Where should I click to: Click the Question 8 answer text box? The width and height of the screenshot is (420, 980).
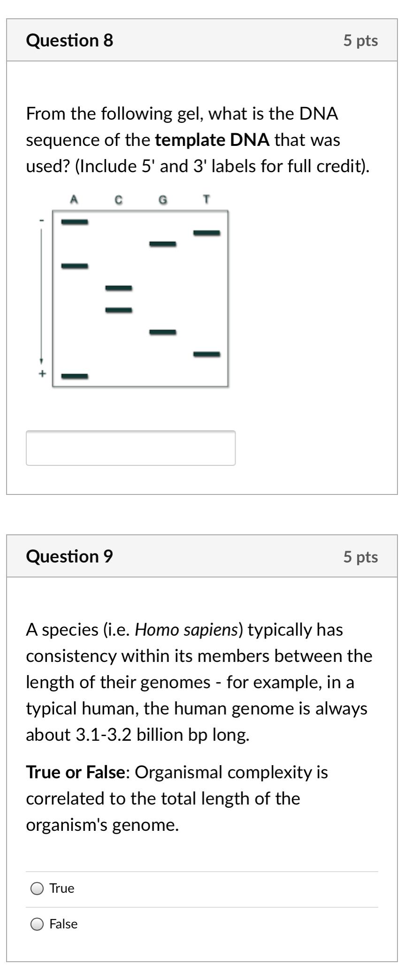(x=130, y=448)
